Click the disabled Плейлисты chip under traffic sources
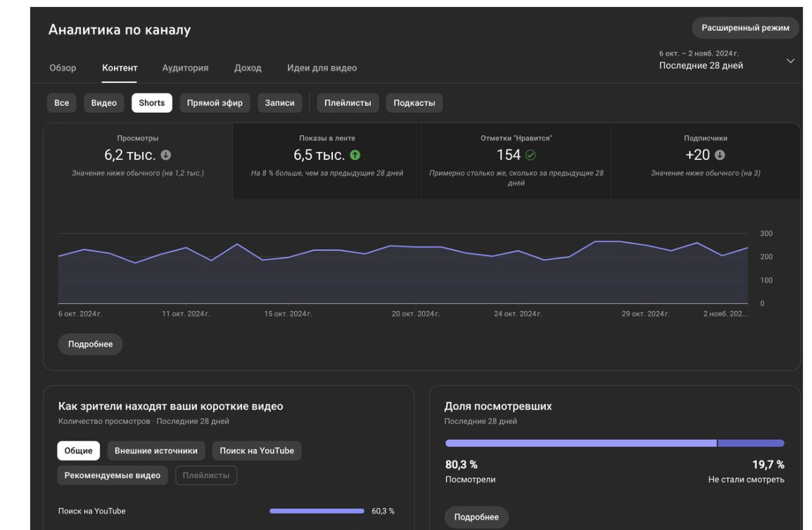 pos(206,475)
